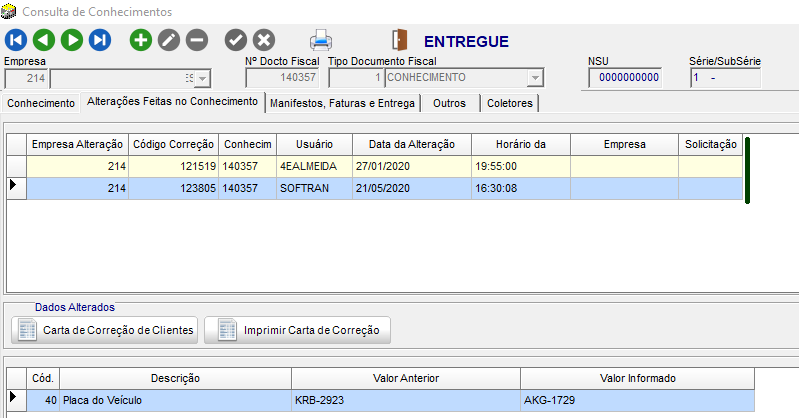799x418 pixels.
Task: Click Data da Alteração column header
Action: 412,144
